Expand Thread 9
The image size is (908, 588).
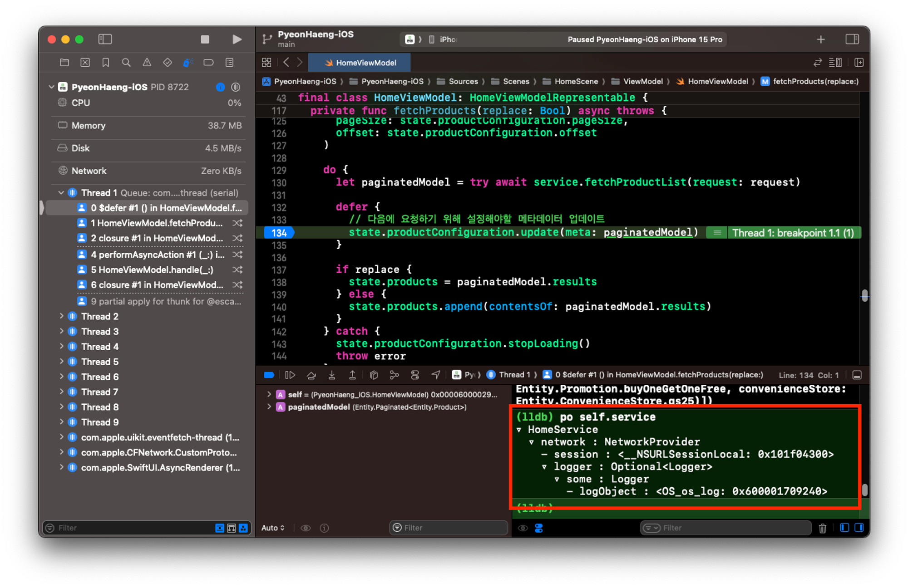(x=61, y=422)
